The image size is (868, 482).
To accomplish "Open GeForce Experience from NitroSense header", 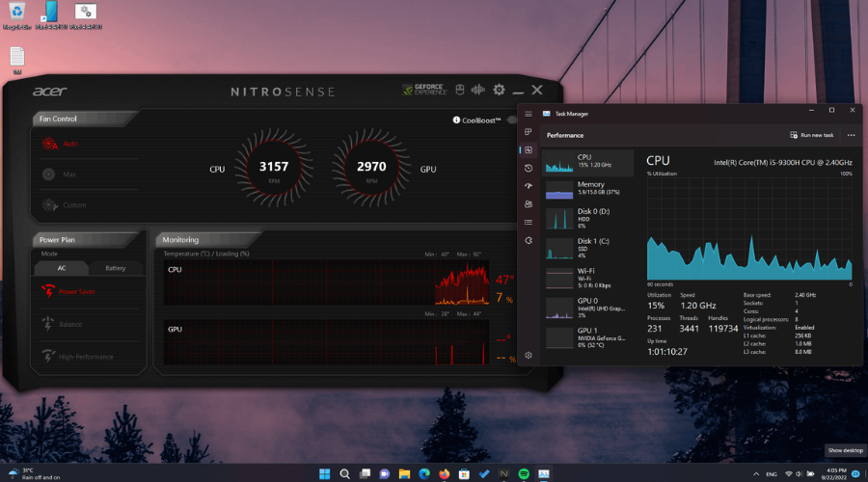I will pyautogui.click(x=424, y=90).
